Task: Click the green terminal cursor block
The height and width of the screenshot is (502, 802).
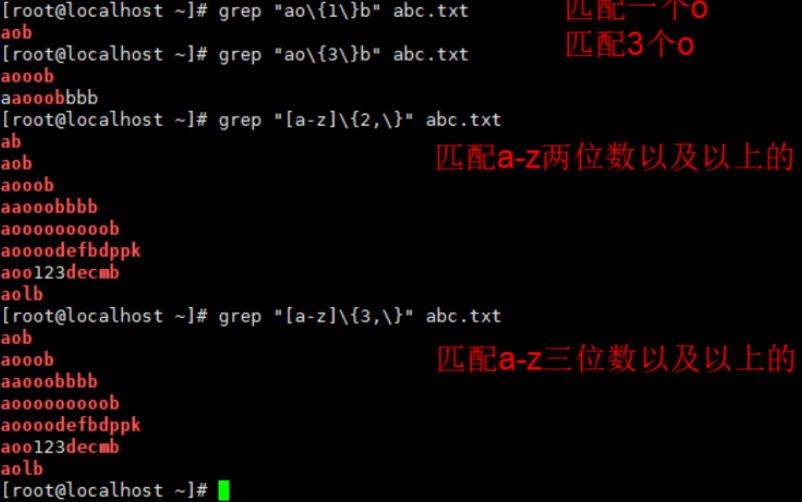Action: point(224,490)
